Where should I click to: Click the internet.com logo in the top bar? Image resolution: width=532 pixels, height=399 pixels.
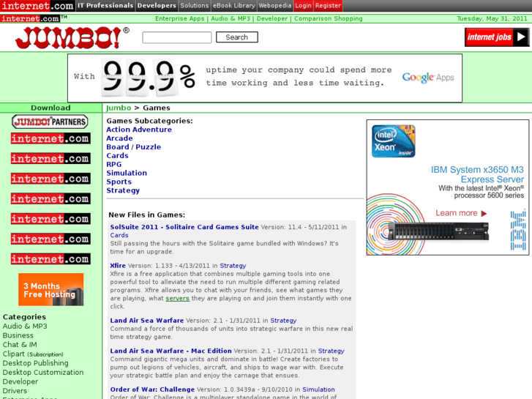[37, 6]
